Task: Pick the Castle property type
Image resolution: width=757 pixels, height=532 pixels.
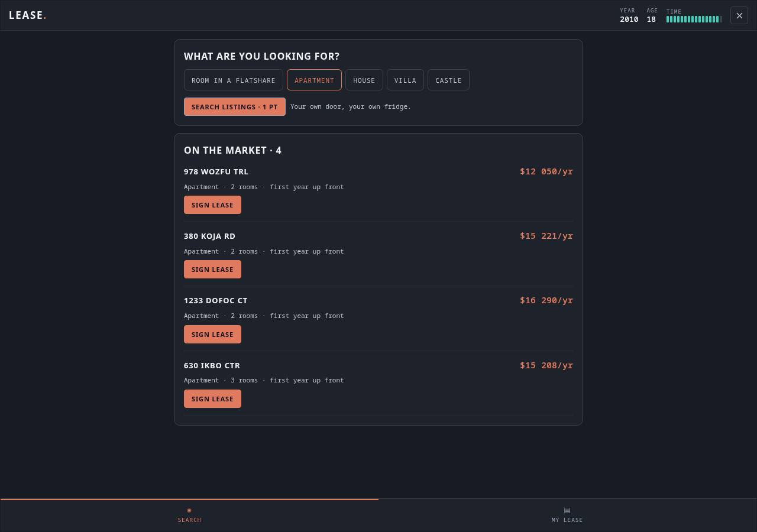Action: click(448, 80)
